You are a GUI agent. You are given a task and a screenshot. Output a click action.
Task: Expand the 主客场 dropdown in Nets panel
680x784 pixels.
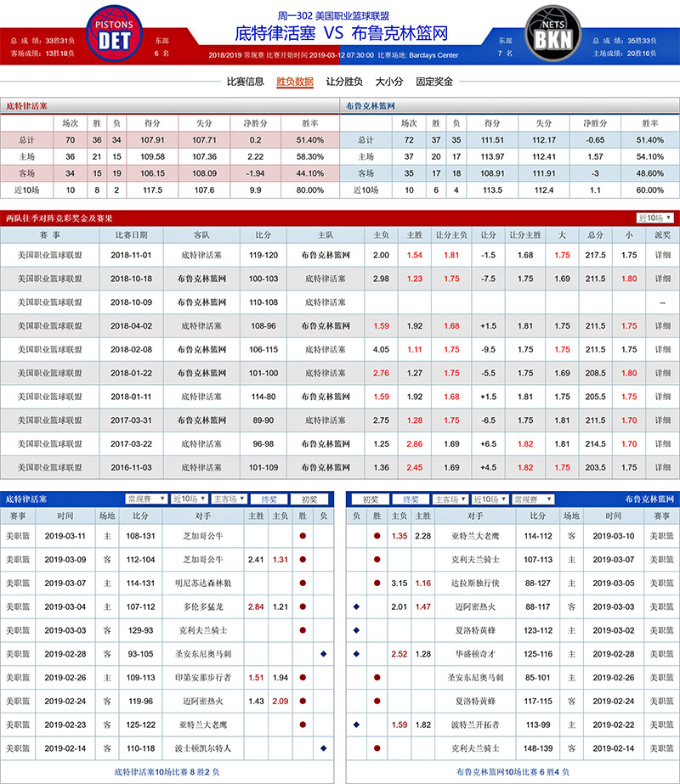coord(450,499)
